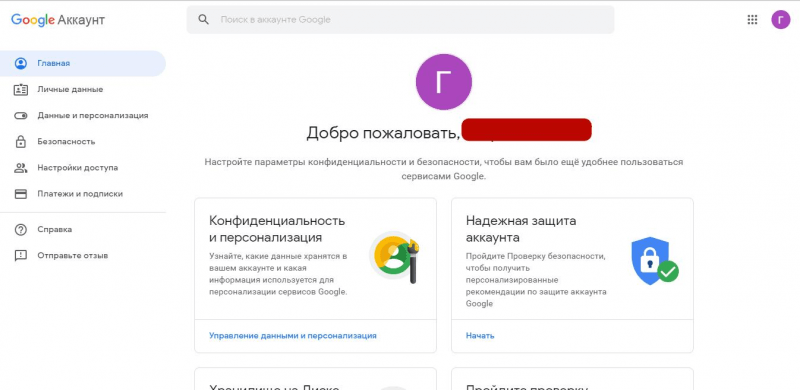This screenshot has width=800, height=390.
Task: Open the Google apps grid icon
Action: point(752,20)
